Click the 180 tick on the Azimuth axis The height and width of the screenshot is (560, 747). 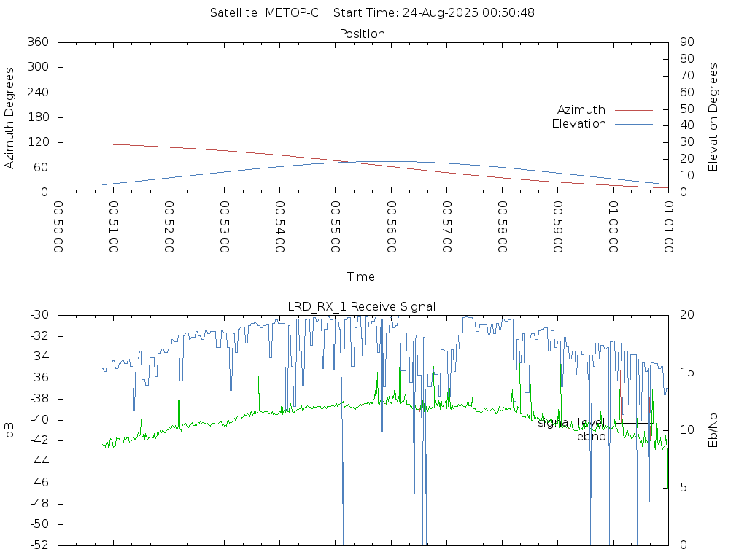tap(38, 117)
